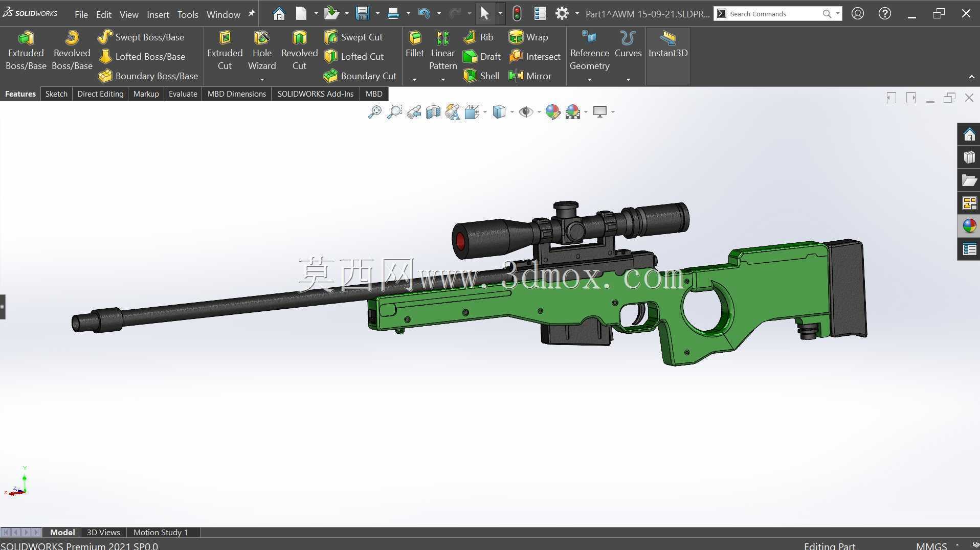This screenshot has height=550, width=980.
Task: Open the user login icon
Action: click(x=858, y=14)
